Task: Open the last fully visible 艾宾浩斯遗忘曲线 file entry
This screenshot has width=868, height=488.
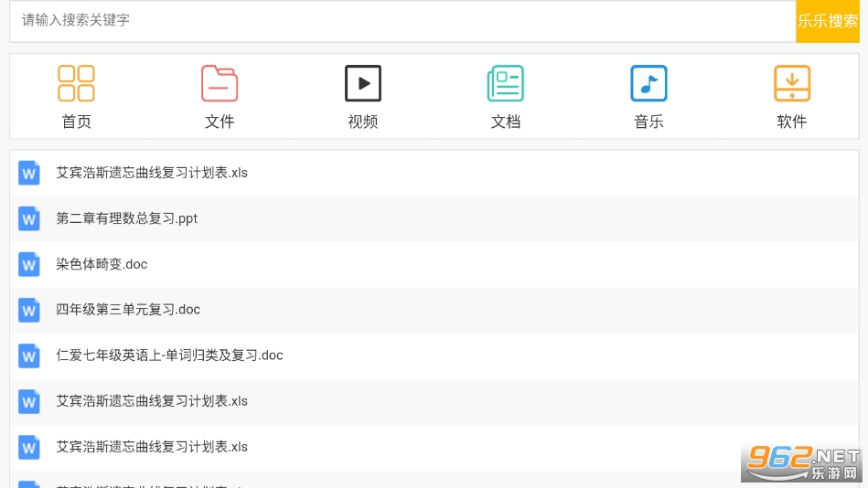Action: coord(152,447)
